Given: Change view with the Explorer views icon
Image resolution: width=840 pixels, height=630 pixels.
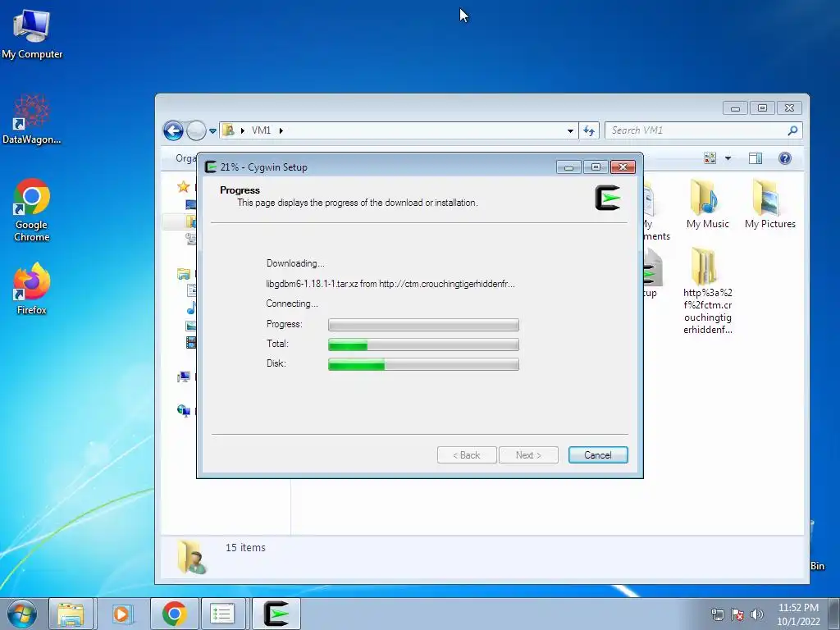Looking at the screenshot, I should [x=710, y=158].
